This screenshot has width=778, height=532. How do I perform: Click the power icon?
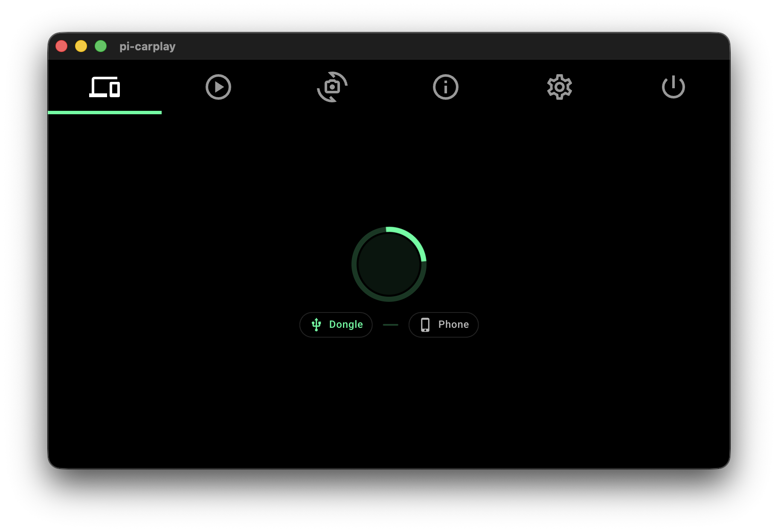pyautogui.click(x=673, y=87)
